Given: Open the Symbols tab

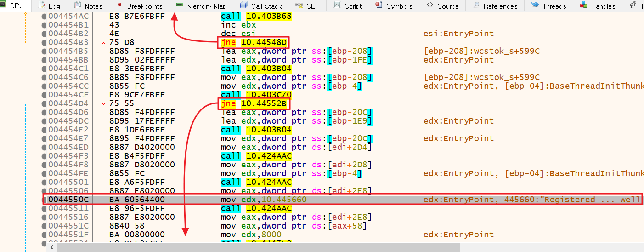Looking at the screenshot, I should [394, 6].
